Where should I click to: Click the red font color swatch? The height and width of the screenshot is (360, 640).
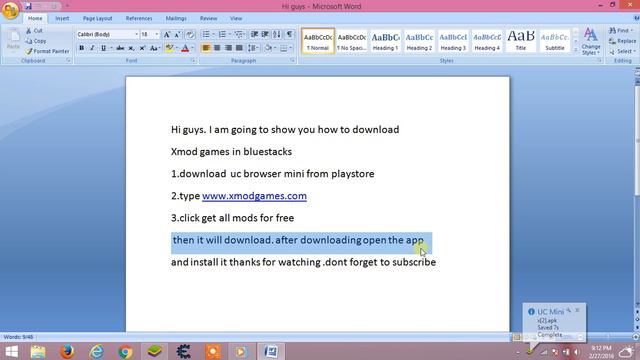185,48
